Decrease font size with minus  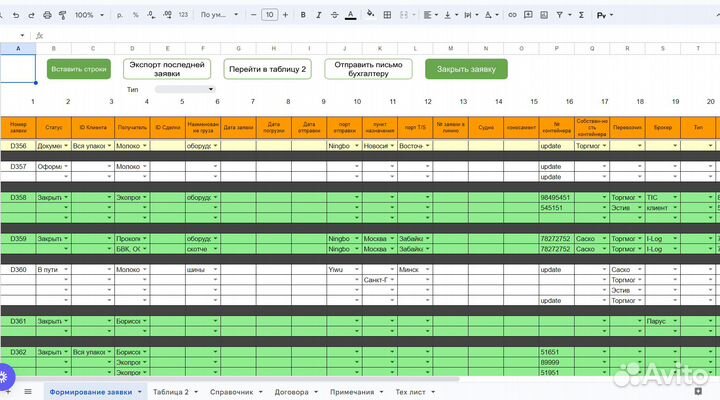[253, 15]
